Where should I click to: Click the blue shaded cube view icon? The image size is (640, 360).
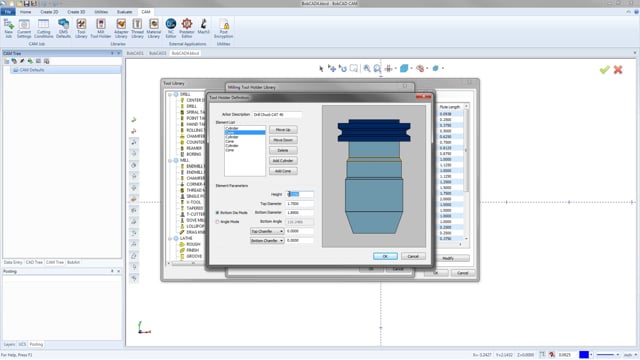[404, 68]
